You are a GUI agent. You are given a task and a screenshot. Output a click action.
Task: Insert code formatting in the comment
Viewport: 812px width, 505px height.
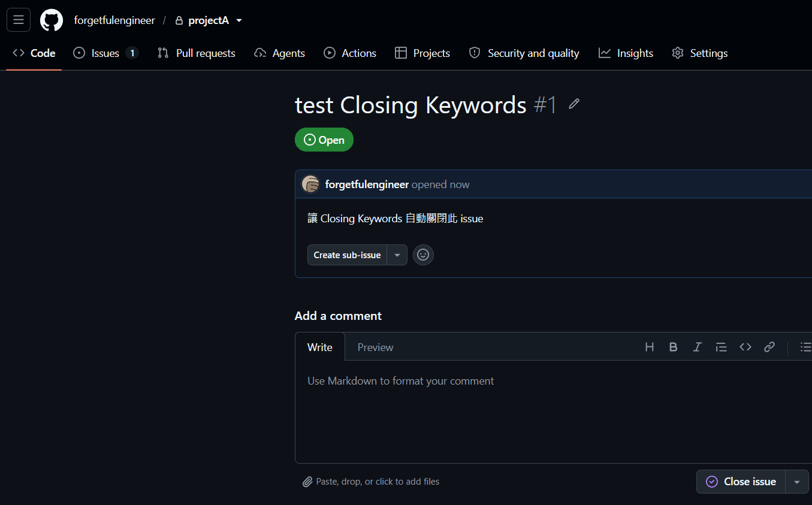(x=745, y=347)
